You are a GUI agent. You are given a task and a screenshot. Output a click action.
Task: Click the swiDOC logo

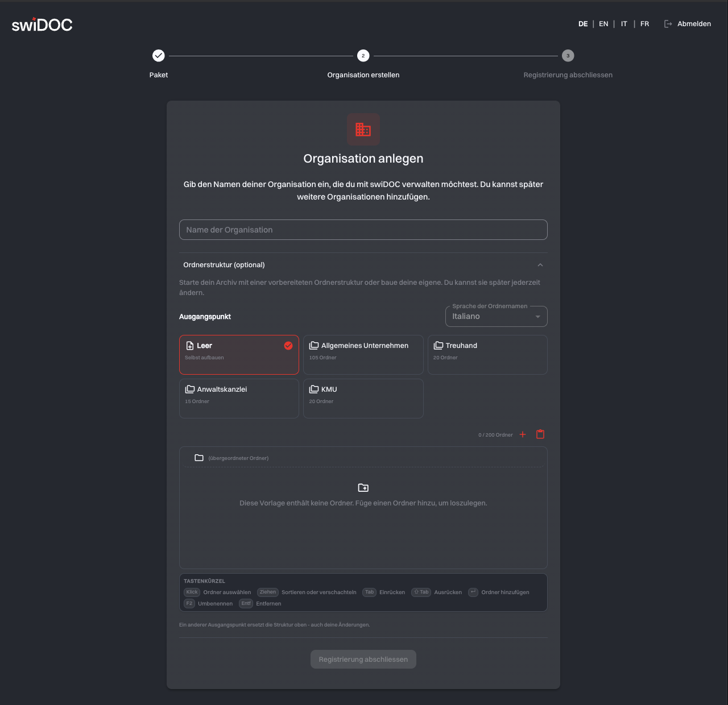[x=42, y=24]
